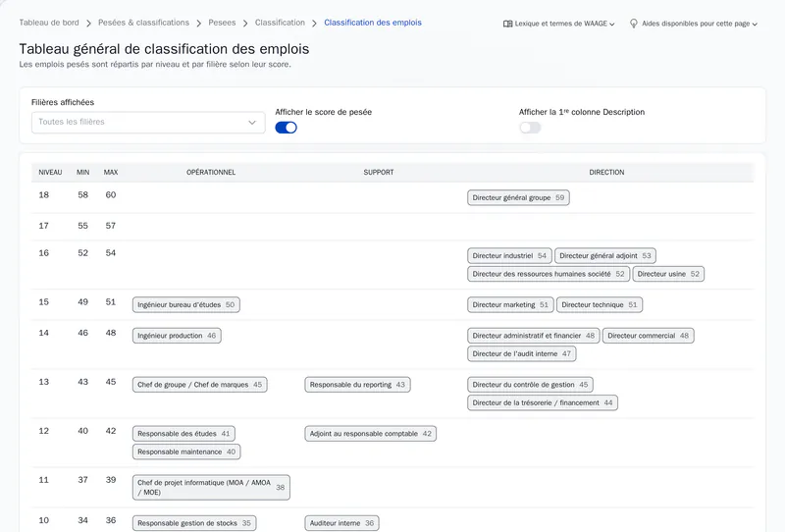Open the Ingénieur production tag
785x532 pixels.
pos(177,336)
